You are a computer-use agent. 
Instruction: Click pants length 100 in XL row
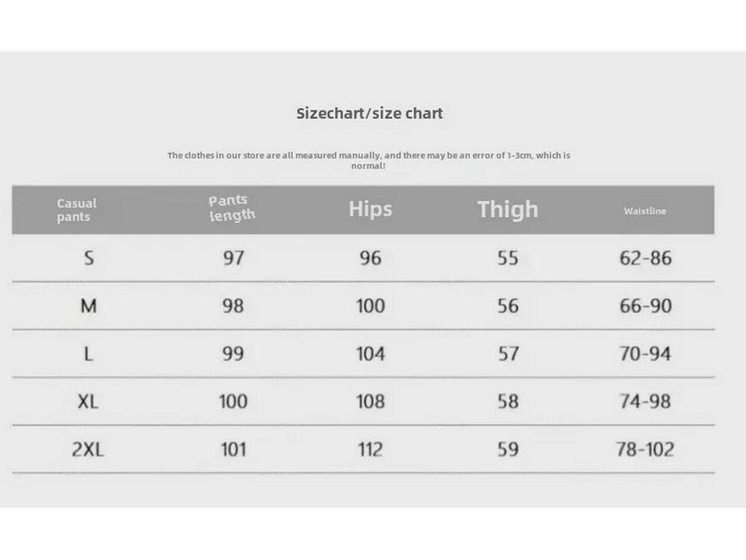click(233, 402)
